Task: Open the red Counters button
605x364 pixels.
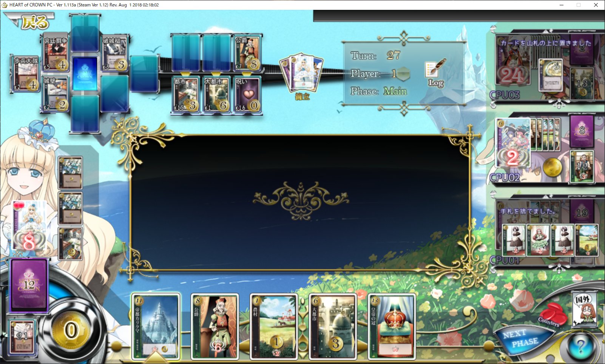Action: 552,316
